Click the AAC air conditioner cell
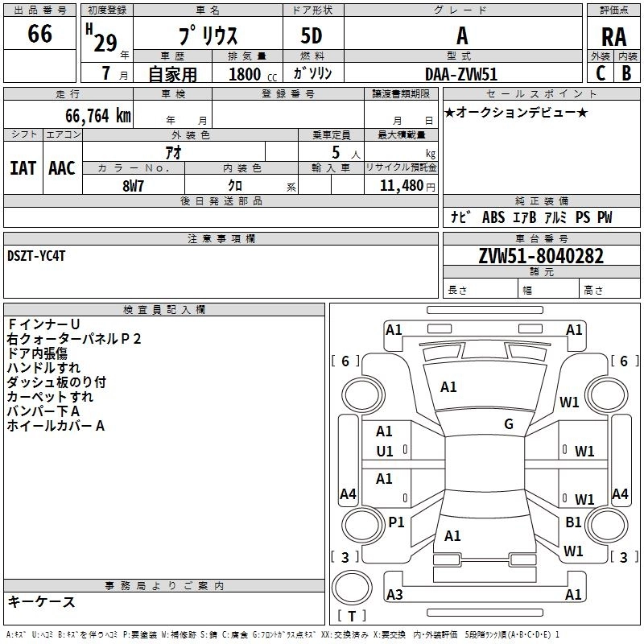 point(62,167)
